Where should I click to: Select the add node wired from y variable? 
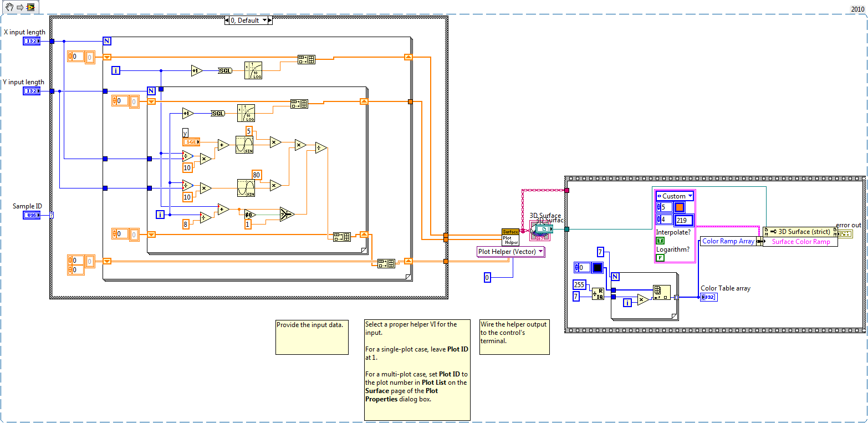click(x=223, y=145)
